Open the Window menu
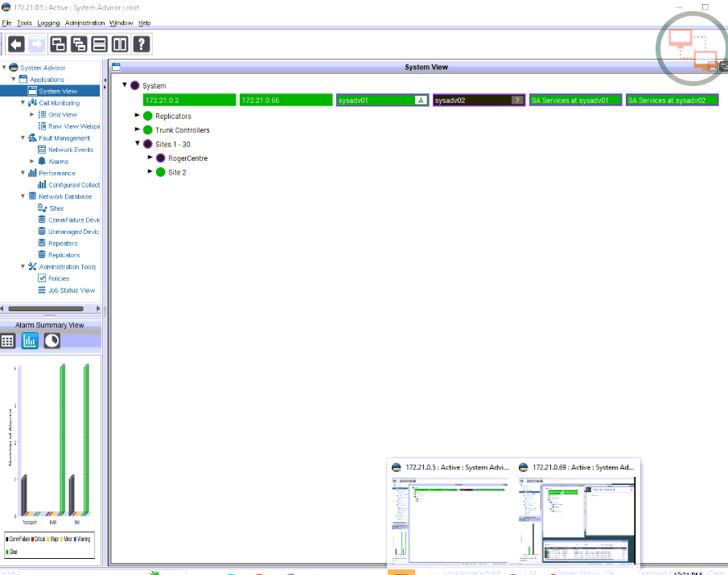Image resolution: width=728 pixels, height=575 pixels. (x=121, y=23)
